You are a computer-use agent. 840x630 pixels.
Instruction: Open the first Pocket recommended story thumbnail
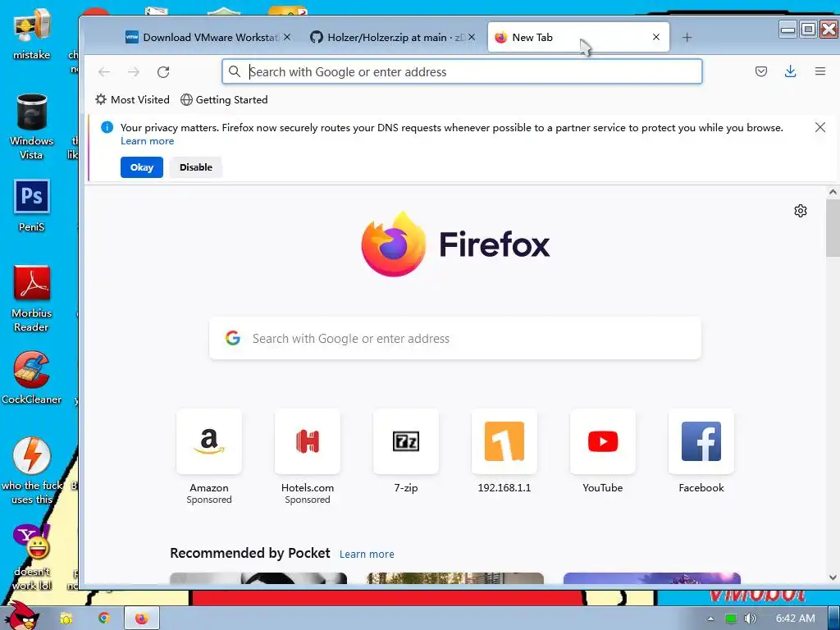point(258,577)
